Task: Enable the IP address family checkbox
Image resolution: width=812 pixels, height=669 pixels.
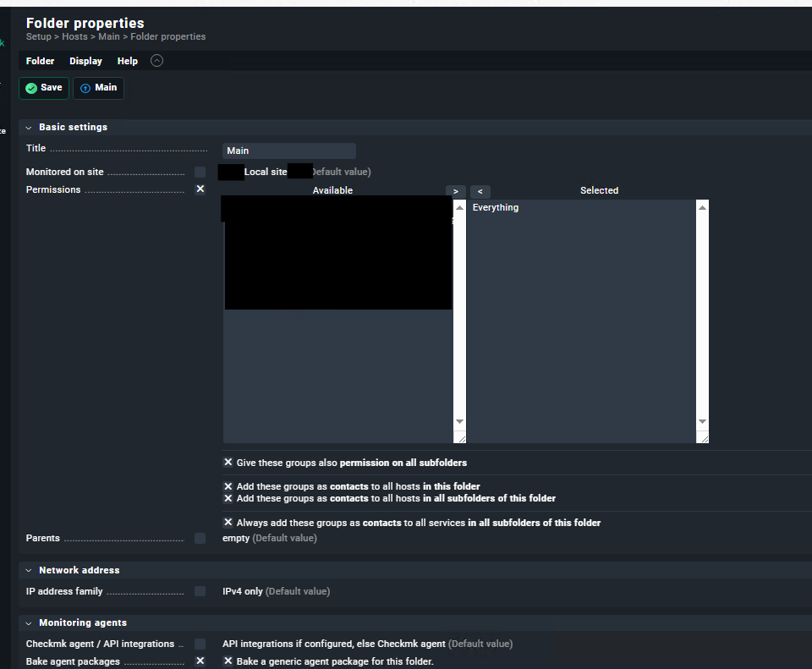Action: click(200, 591)
